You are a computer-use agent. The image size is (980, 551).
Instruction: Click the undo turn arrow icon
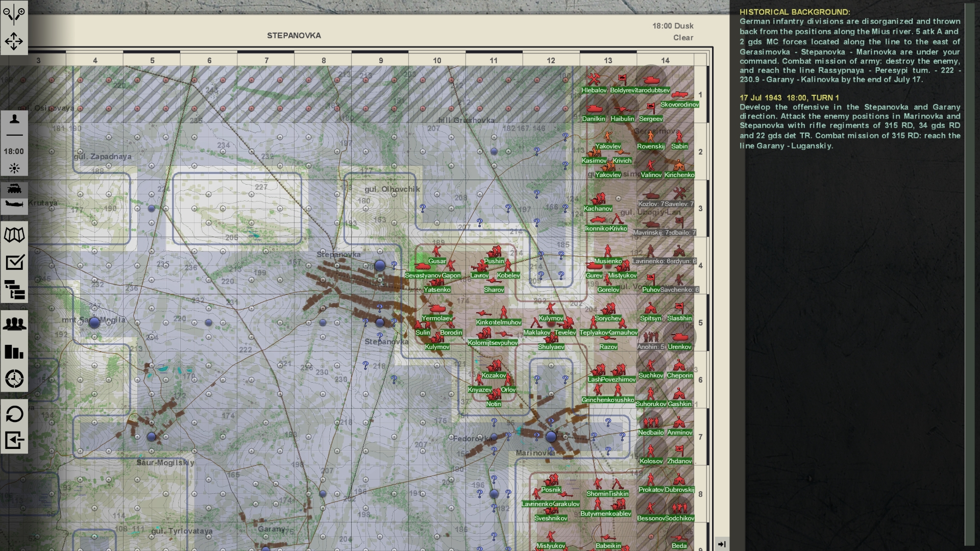14,415
